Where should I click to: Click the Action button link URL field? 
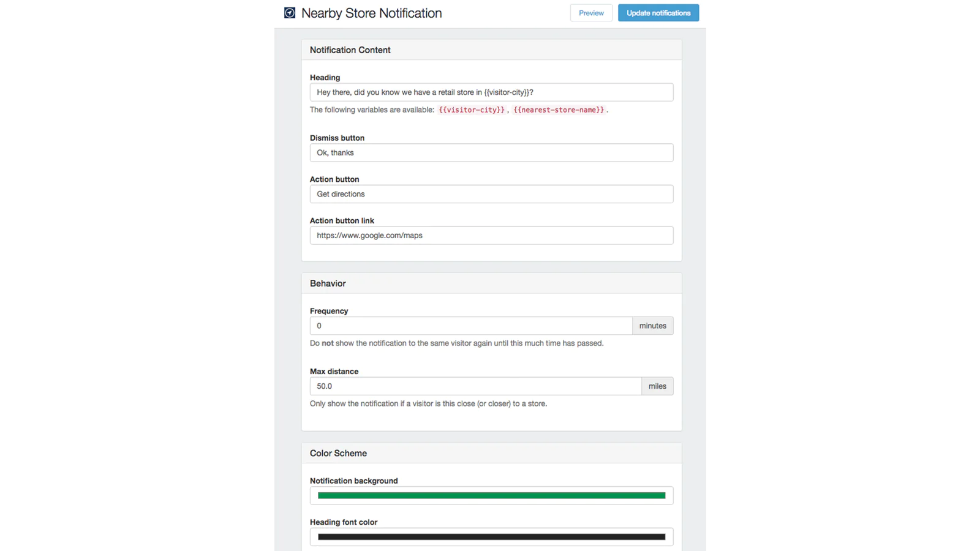[491, 236]
